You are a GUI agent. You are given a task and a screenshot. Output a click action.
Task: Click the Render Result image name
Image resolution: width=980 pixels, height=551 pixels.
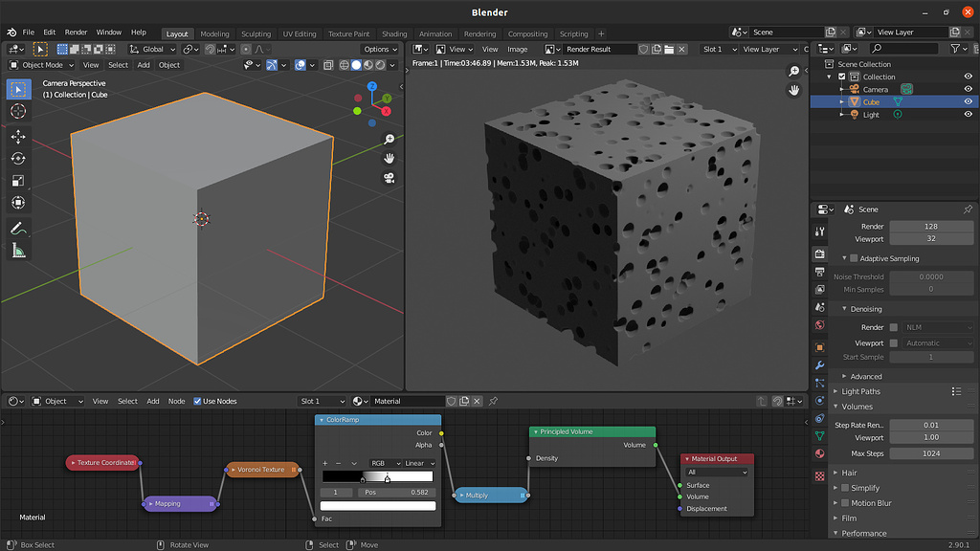tap(599, 50)
